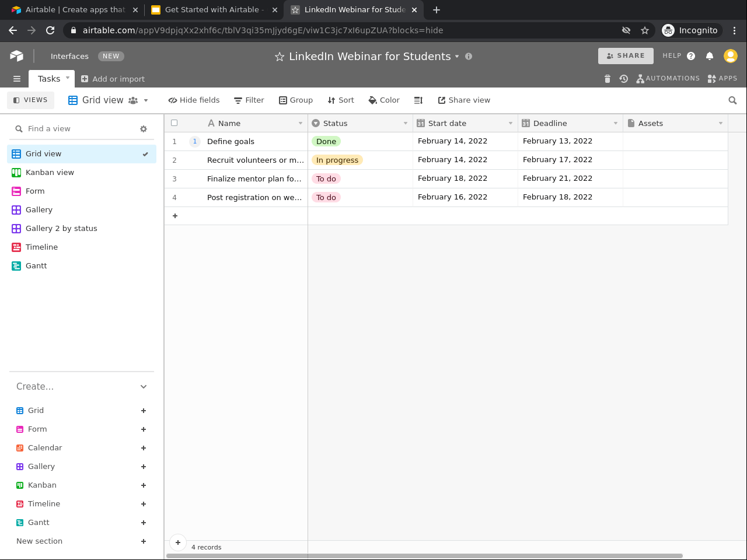Viewport: 747px width, 560px height.
Task: Switch to the Kanban view
Action: point(82,173)
